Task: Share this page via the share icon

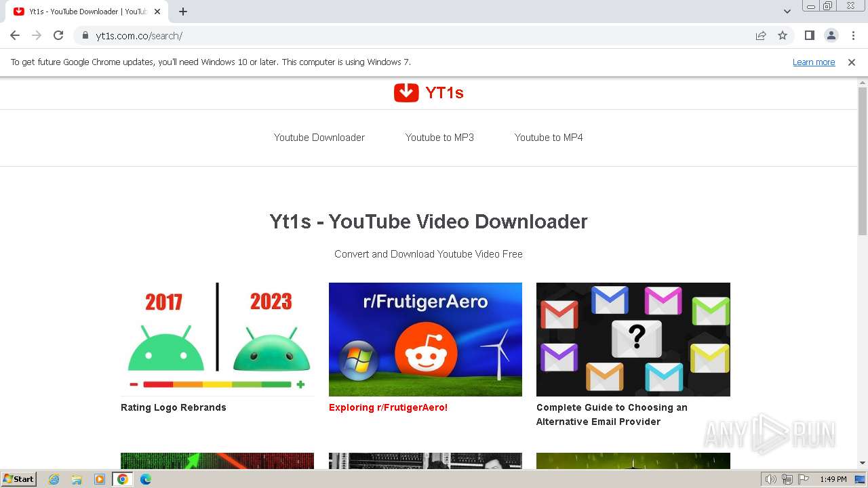Action: [x=761, y=35]
